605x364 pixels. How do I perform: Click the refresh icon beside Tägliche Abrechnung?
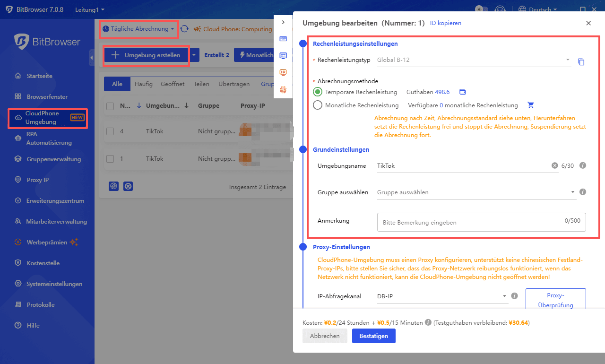pyautogui.click(x=184, y=29)
